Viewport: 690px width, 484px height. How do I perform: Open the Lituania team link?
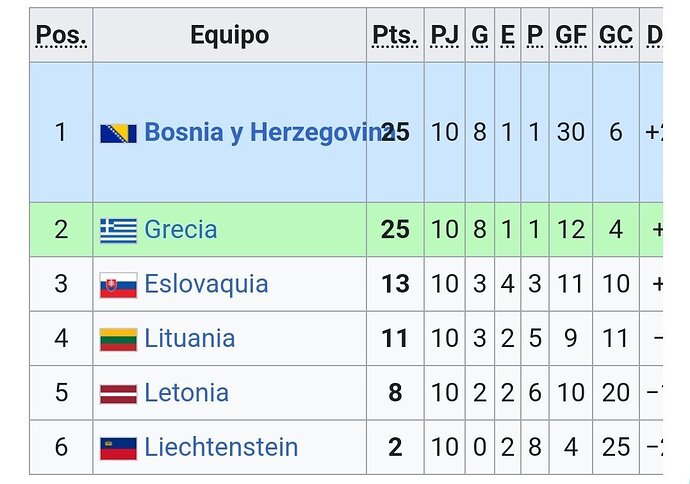190,338
